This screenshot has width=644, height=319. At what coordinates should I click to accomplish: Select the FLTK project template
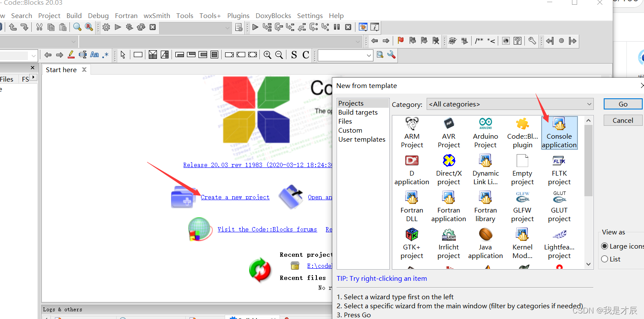(x=559, y=170)
